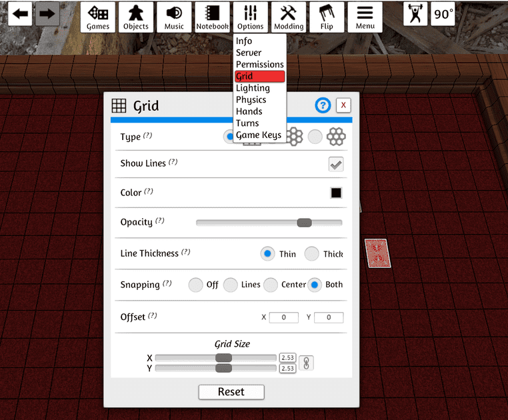The height and width of the screenshot is (420, 508).
Task: Select the rightmost hex grid type radio
Action: click(x=315, y=137)
